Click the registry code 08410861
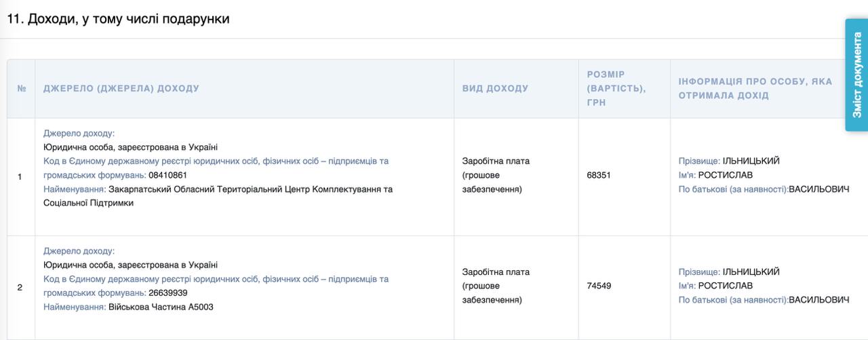 coord(168,175)
